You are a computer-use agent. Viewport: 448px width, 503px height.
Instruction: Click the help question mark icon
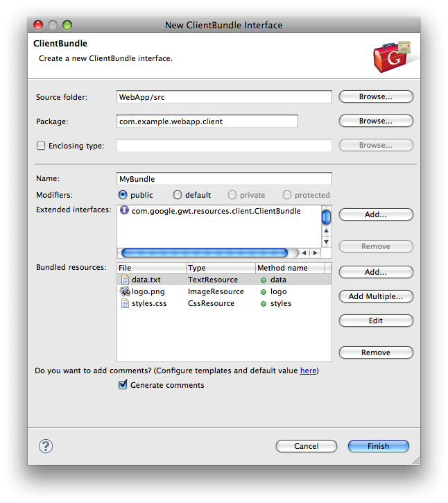pos(46,446)
